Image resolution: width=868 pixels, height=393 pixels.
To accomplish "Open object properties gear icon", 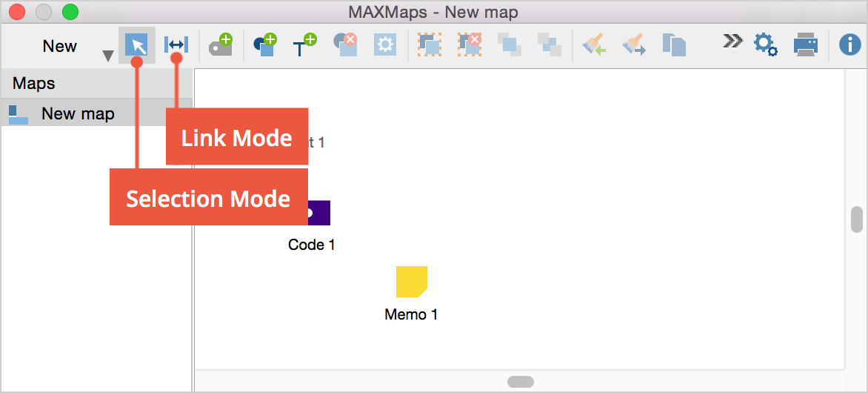I will [384, 45].
